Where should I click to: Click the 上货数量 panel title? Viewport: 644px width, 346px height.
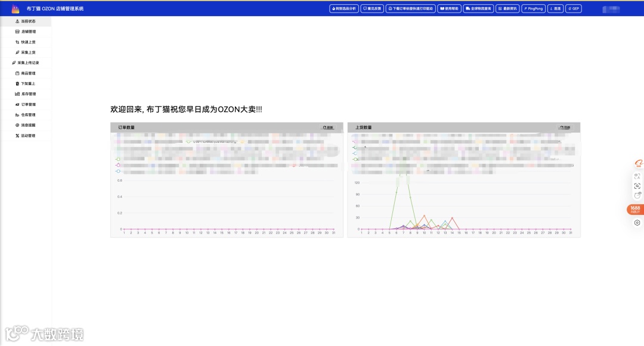click(x=364, y=127)
